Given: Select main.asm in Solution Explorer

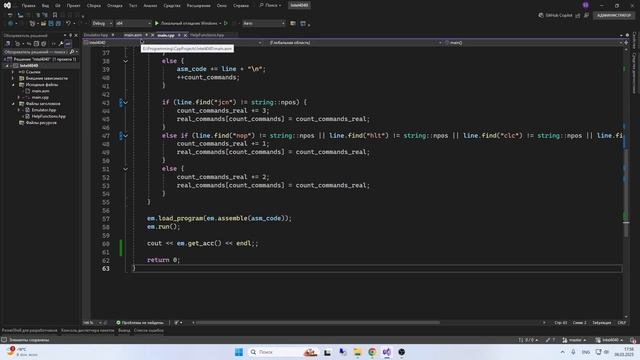Looking at the screenshot, I should point(40,91).
